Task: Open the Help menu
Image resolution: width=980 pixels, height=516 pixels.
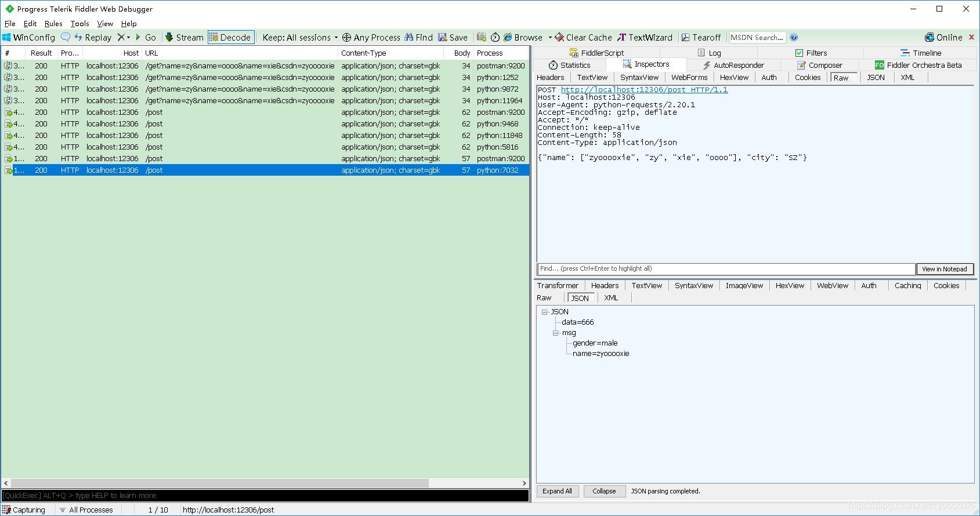Action: tap(129, 24)
